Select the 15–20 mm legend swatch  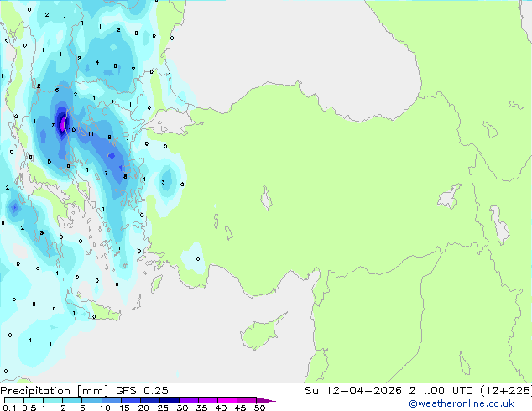point(130,400)
